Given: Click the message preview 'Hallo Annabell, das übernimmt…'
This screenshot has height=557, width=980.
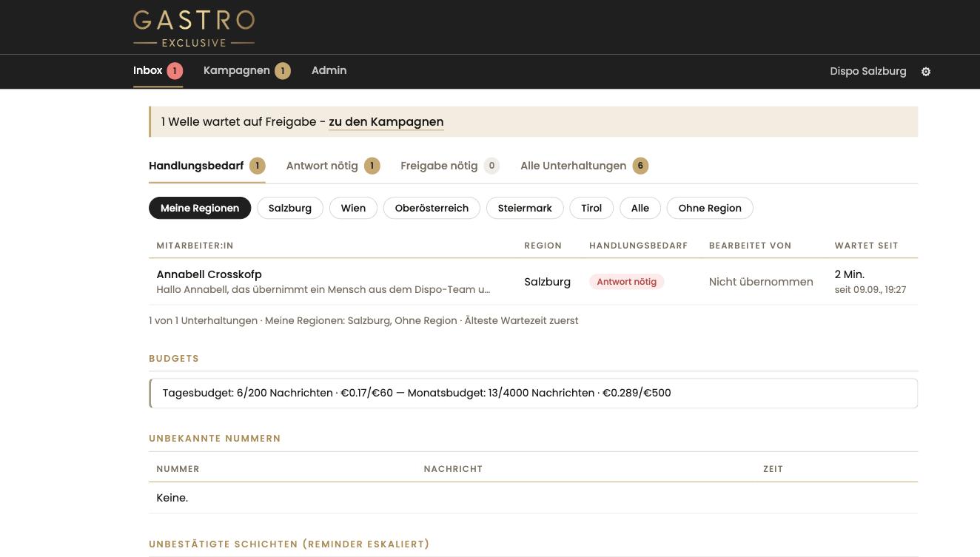Looking at the screenshot, I should [323, 290].
